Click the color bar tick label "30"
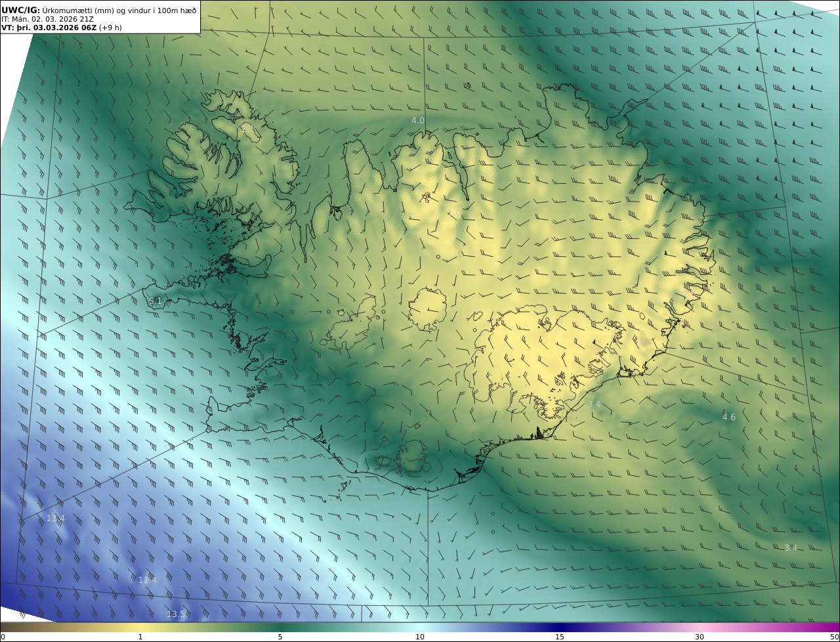 tap(700, 637)
